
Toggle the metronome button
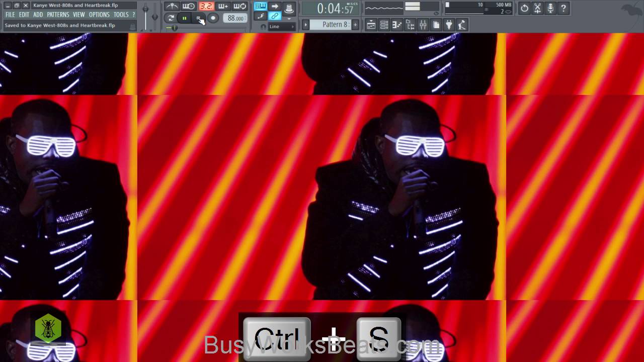pos(172,7)
